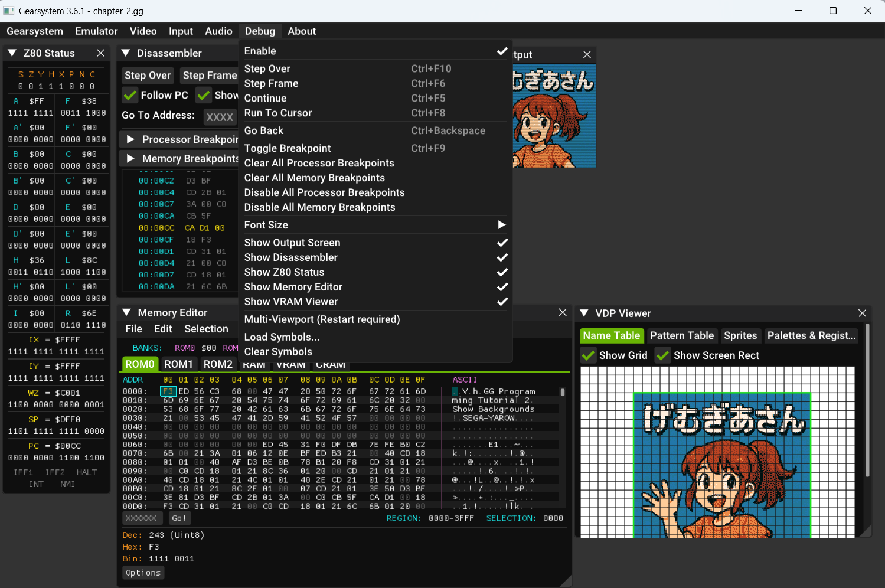Toggle Show VRAM Viewer menu item
Screen dimensions: 885x588
375,302
